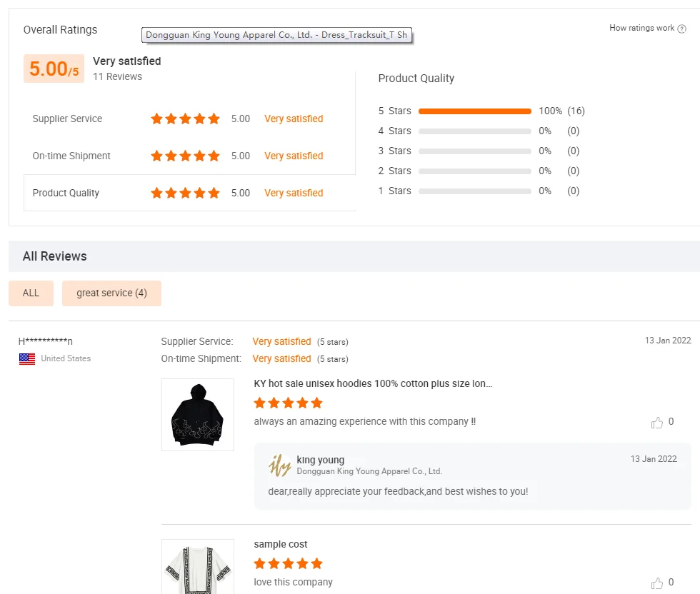Screen dimensions: 700x594
Task: Click the 5 Stars count (16)
Action: coord(576,111)
